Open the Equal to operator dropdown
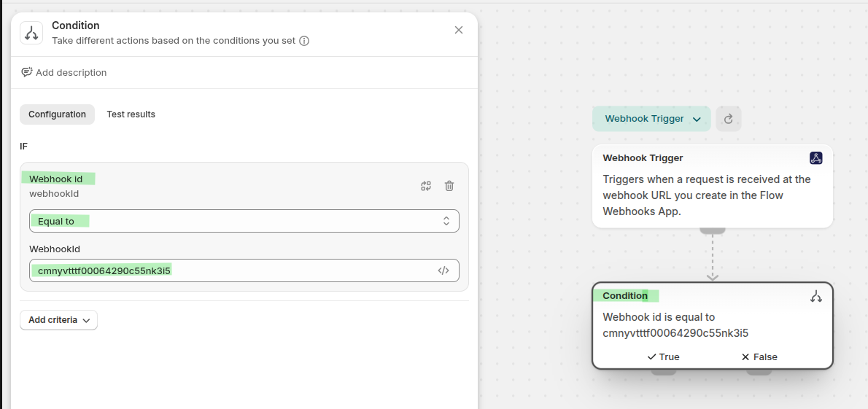This screenshot has width=868, height=409. 244,221
